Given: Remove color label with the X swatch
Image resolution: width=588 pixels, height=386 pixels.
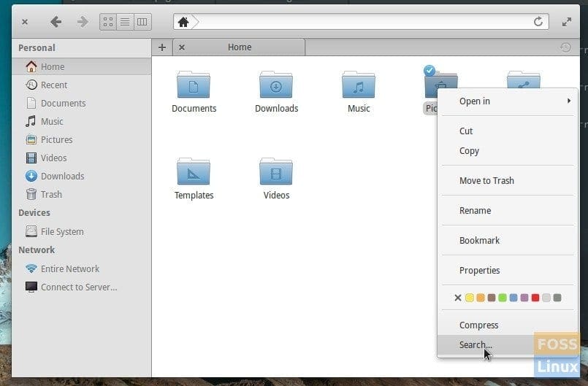Looking at the screenshot, I should [458, 298].
